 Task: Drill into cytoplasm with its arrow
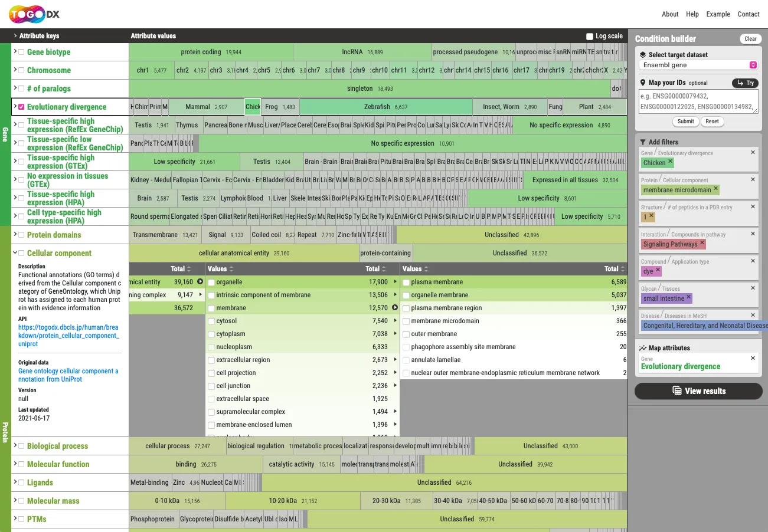point(395,334)
